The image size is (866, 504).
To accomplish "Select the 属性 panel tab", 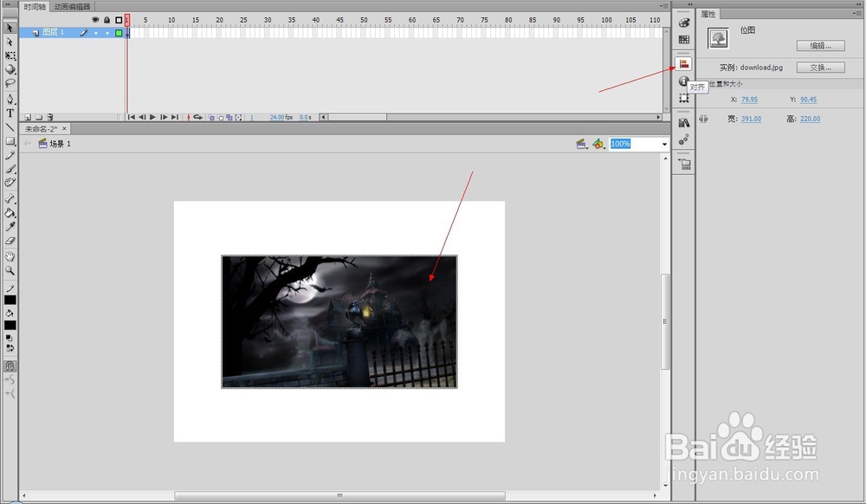I will coord(708,15).
